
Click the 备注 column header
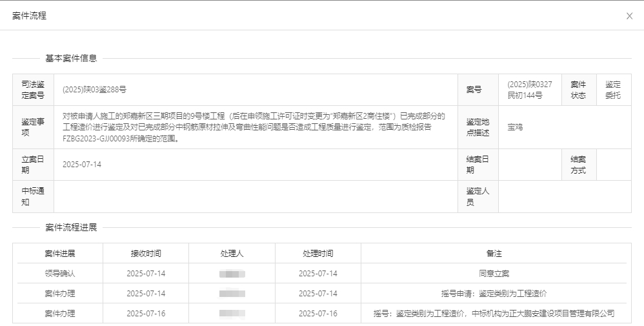coord(494,254)
